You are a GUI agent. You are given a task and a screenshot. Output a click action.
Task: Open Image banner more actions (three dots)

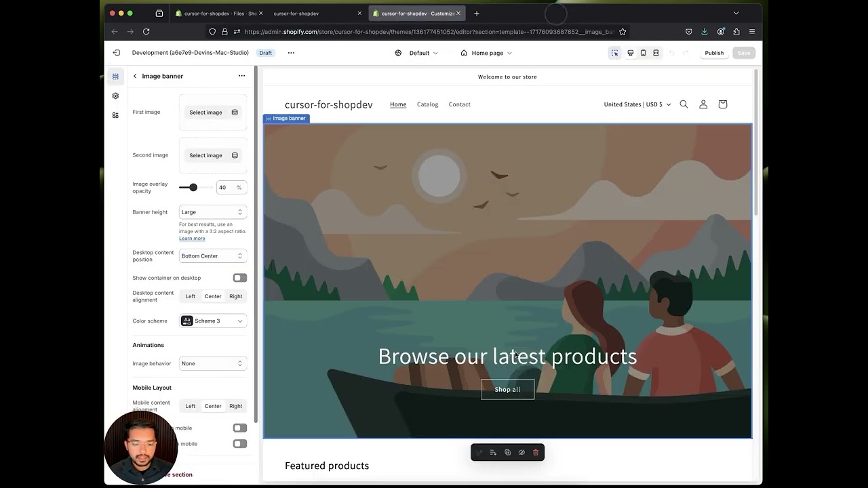pyautogui.click(x=241, y=76)
